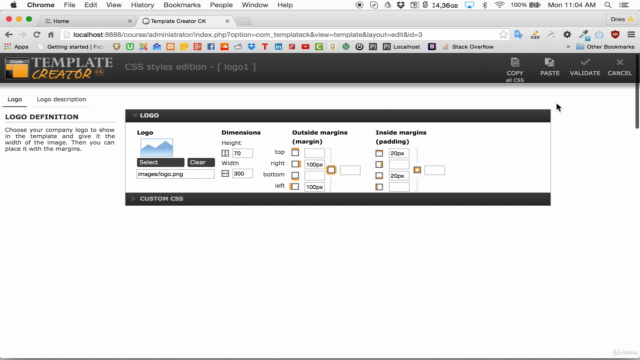The width and height of the screenshot is (640, 360).
Task: Click the top margin input field
Action: [x=314, y=153]
